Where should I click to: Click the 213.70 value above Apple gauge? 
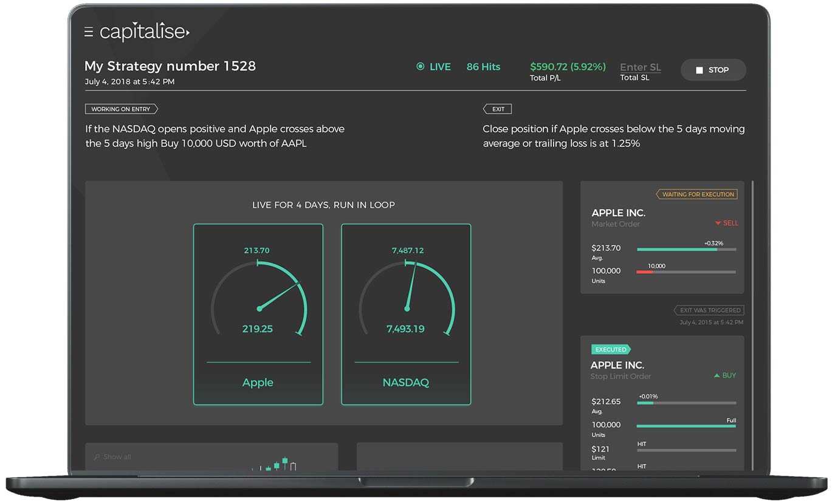pyautogui.click(x=256, y=250)
